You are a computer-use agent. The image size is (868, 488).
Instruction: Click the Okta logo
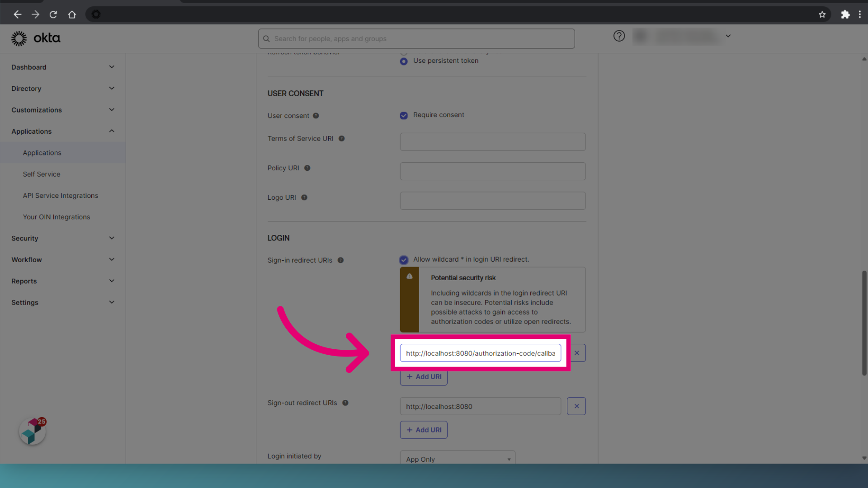[x=36, y=38]
